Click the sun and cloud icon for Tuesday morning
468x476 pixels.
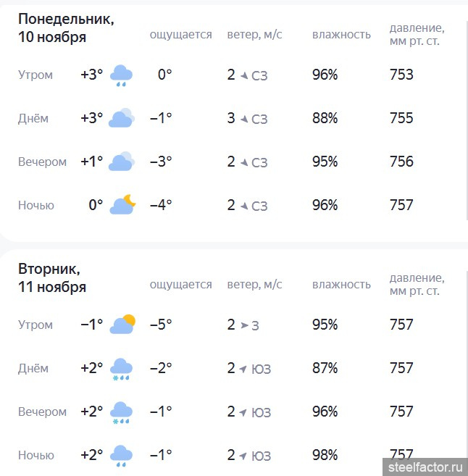point(122,325)
